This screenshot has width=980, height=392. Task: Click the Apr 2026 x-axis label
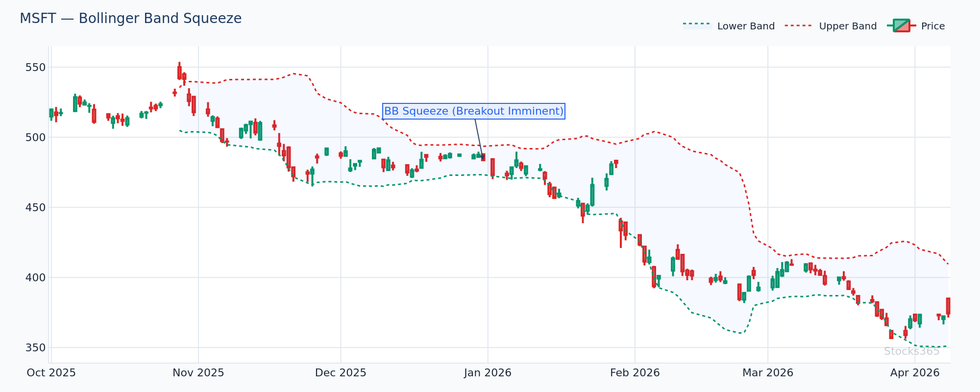[915, 373]
